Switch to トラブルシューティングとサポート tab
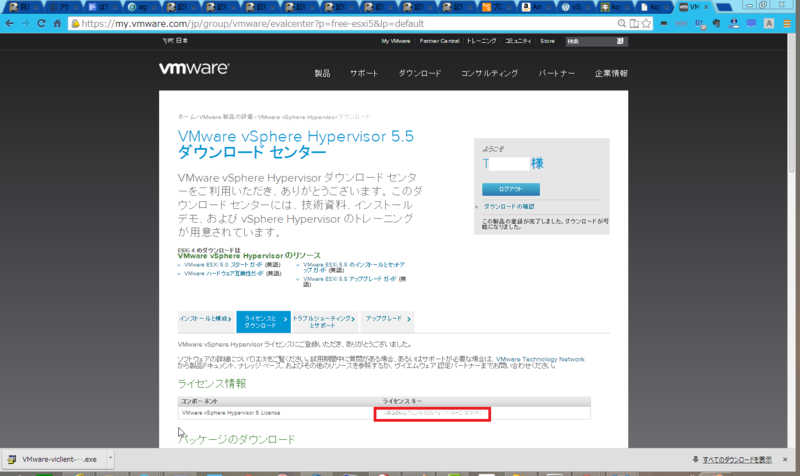The width and height of the screenshot is (800, 476). [x=324, y=322]
